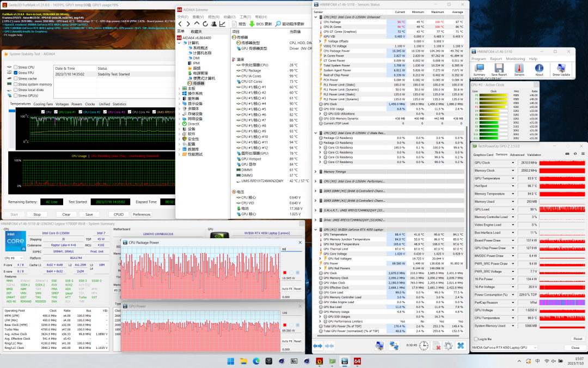Switch to the Cooling Fans tab

tap(43, 104)
